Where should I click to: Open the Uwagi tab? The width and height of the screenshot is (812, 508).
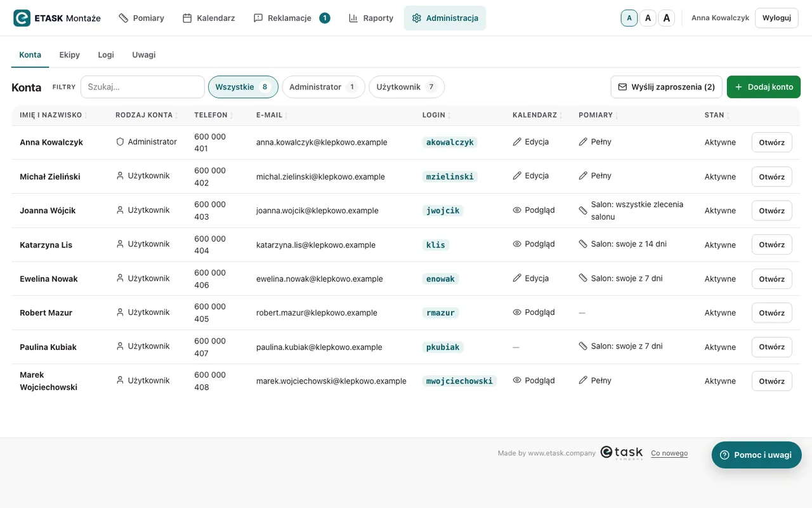pyautogui.click(x=144, y=55)
